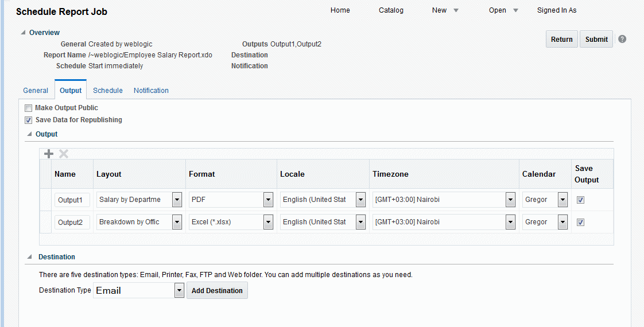Viewport: 644px width, 327px height.
Task: Open the Destination Type dropdown
Action: pyautogui.click(x=179, y=290)
